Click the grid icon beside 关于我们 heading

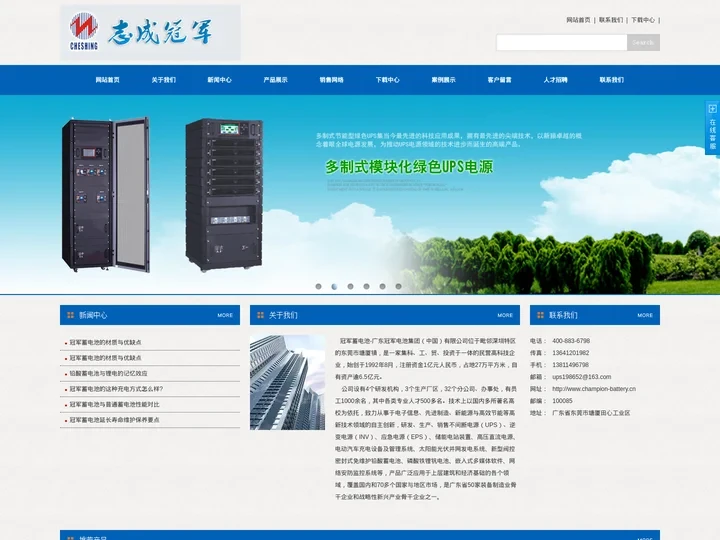pos(260,315)
